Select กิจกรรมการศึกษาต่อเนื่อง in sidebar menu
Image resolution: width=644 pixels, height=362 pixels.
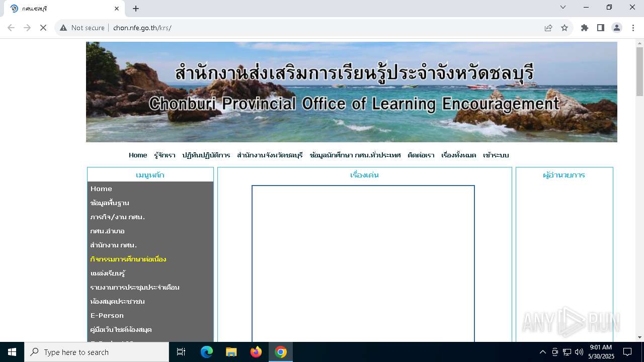pos(150,259)
